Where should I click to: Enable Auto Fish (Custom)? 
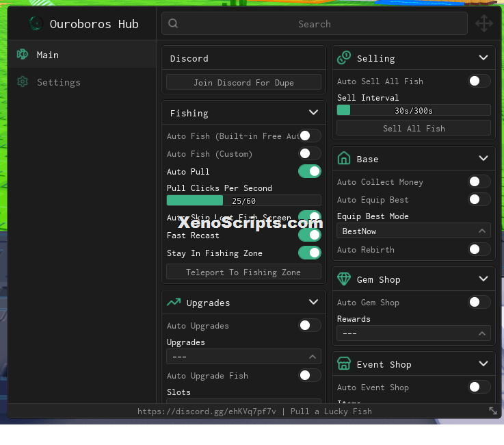(310, 153)
